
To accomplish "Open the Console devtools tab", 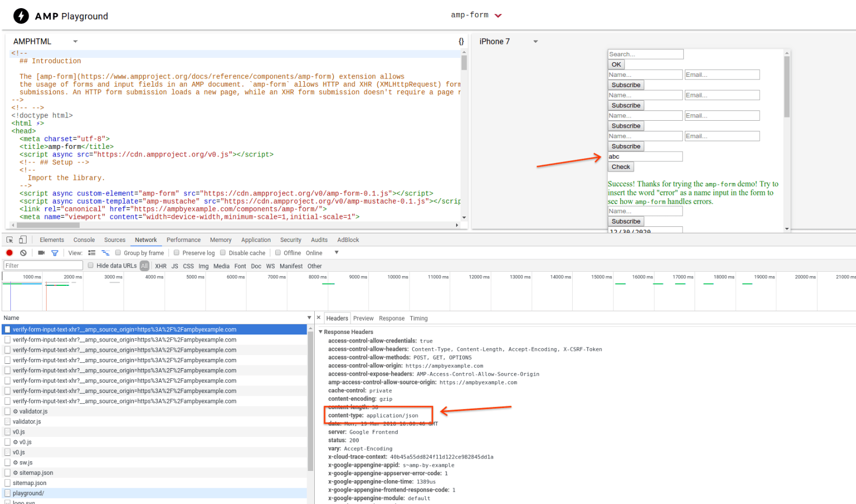I will (x=84, y=240).
